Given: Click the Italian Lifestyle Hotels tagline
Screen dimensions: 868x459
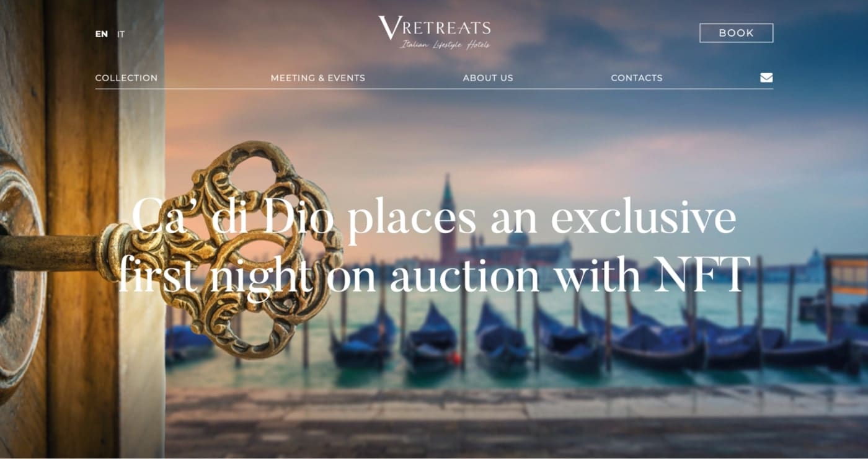Looking at the screenshot, I should (445, 45).
